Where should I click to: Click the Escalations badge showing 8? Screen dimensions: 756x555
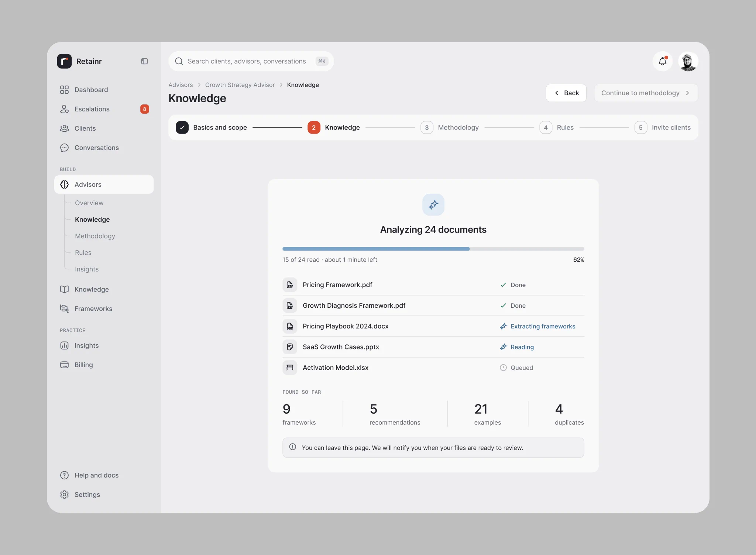tap(144, 109)
